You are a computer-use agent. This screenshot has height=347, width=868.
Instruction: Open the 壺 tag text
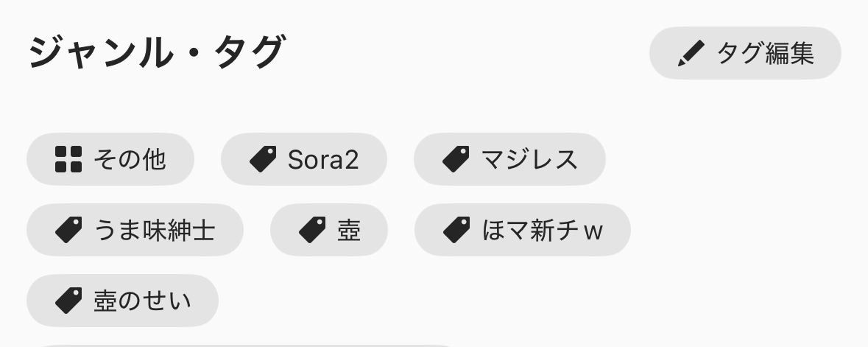(349, 230)
